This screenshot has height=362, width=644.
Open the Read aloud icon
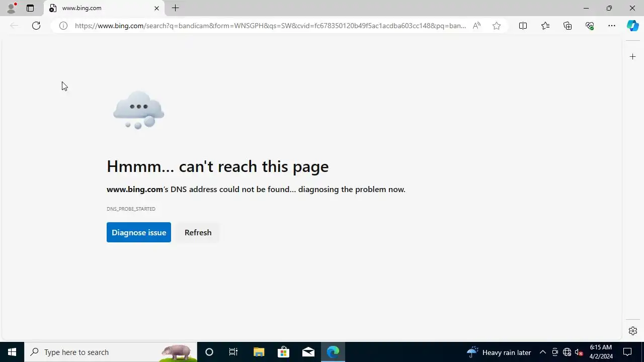pyautogui.click(x=476, y=26)
